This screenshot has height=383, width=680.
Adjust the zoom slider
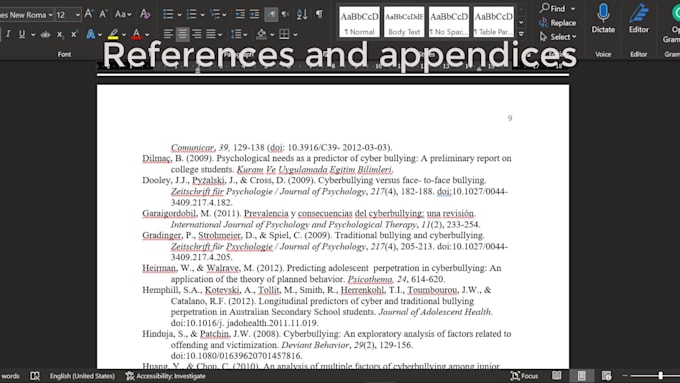[x=660, y=376]
